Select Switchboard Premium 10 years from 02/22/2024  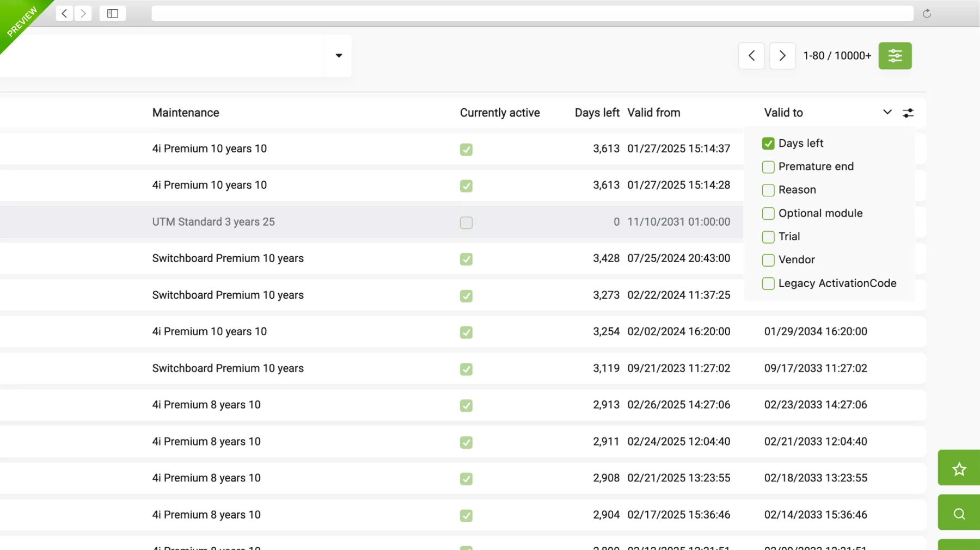[x=371, y=295]
